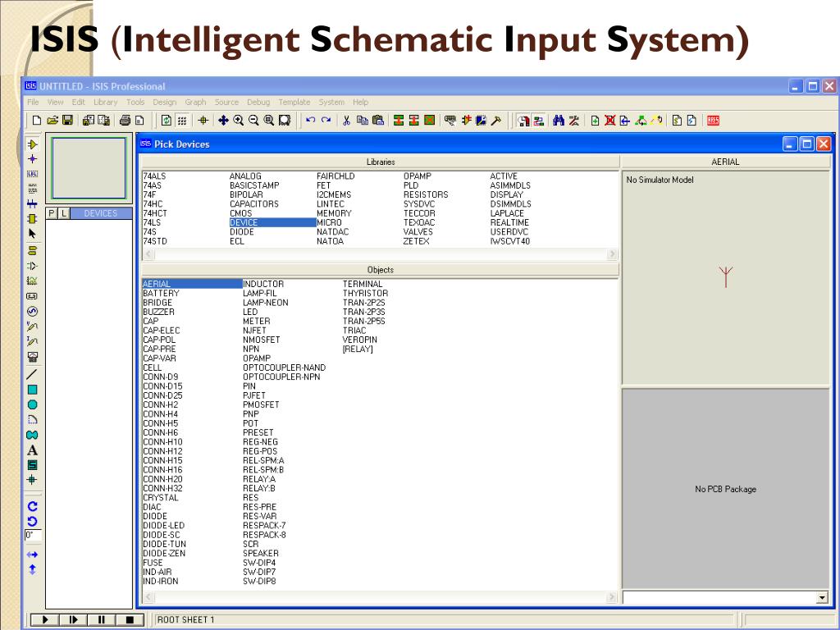840x630 pixels.
Task: Open the Help menu
Action: pos(361,102)
